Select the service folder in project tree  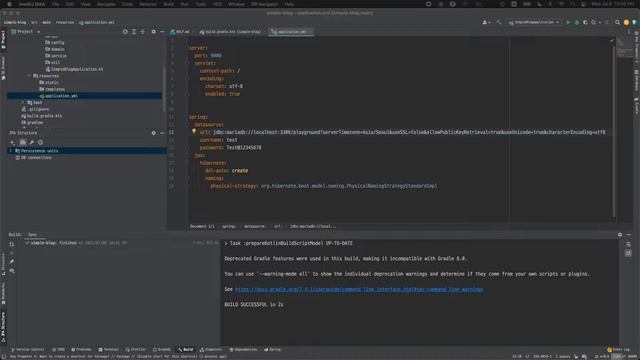tap(56, 56)
